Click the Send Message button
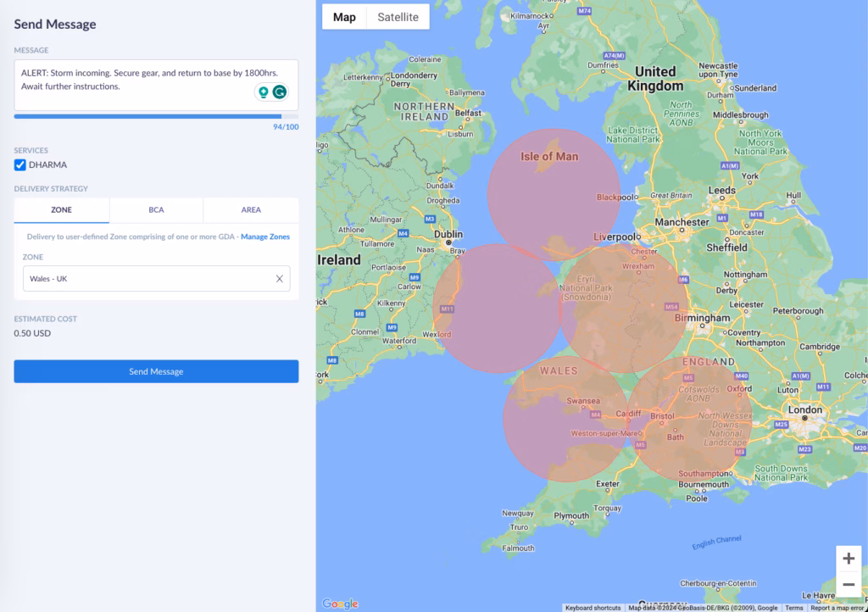The height and width of the screenshot is (612, 868). point(156,371)
